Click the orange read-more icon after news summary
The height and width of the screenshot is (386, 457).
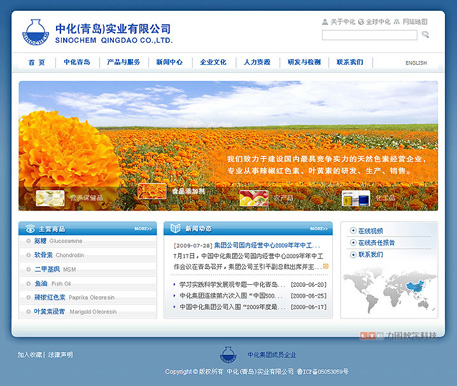point(326,266)
